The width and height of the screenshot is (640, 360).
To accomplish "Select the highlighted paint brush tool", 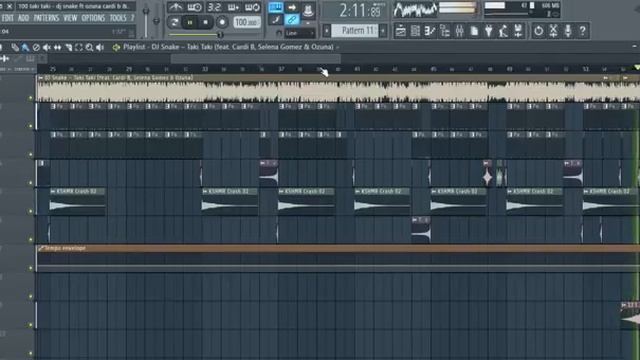I will [x=25, y=48].
